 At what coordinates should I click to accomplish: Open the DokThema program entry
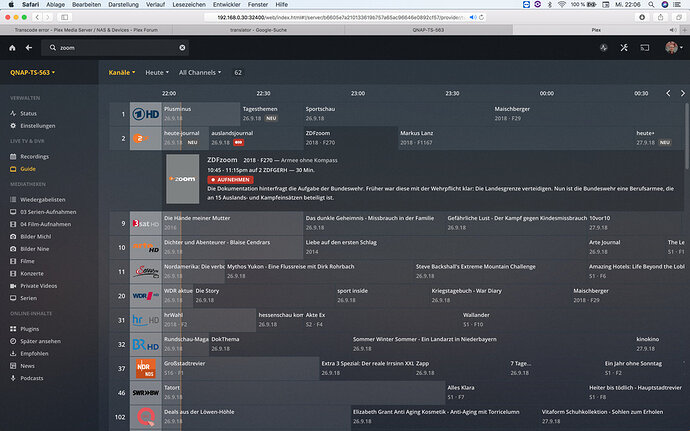coord(280,344)
